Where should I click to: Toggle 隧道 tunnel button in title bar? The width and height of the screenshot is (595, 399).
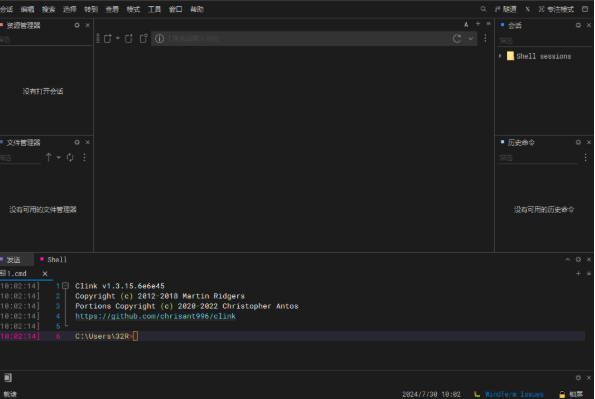tap(506, 9)
